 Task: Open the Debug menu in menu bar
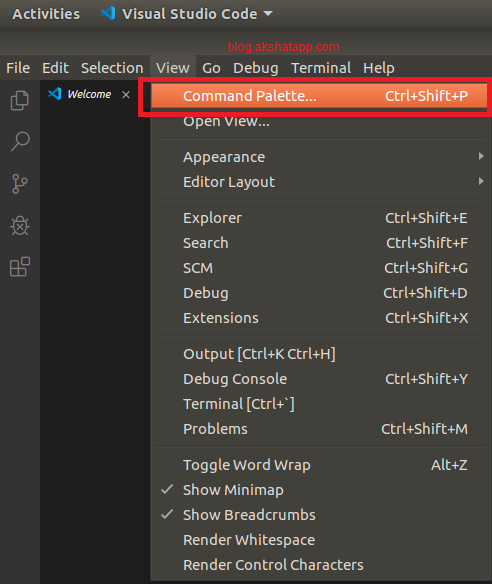(x=255, y=68)
